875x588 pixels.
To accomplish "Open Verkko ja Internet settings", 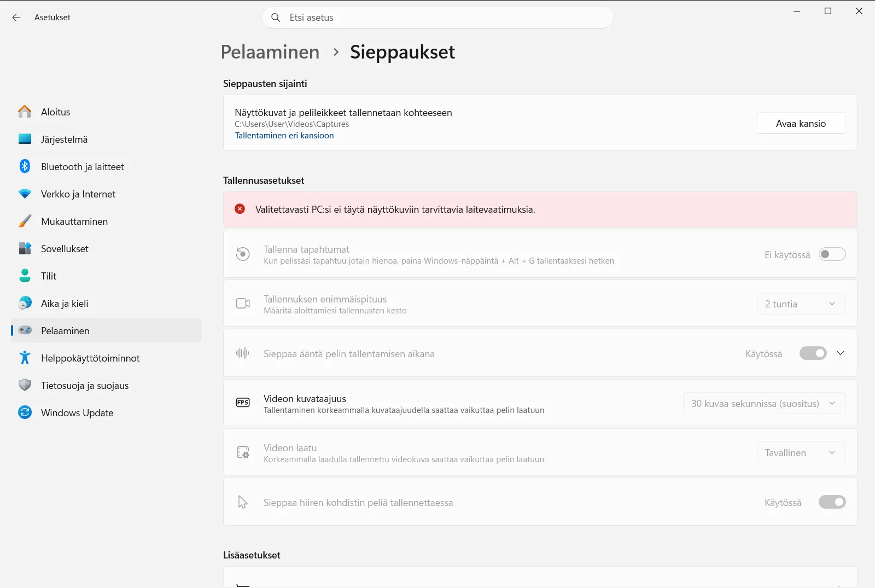I will [x=107, y=194].
